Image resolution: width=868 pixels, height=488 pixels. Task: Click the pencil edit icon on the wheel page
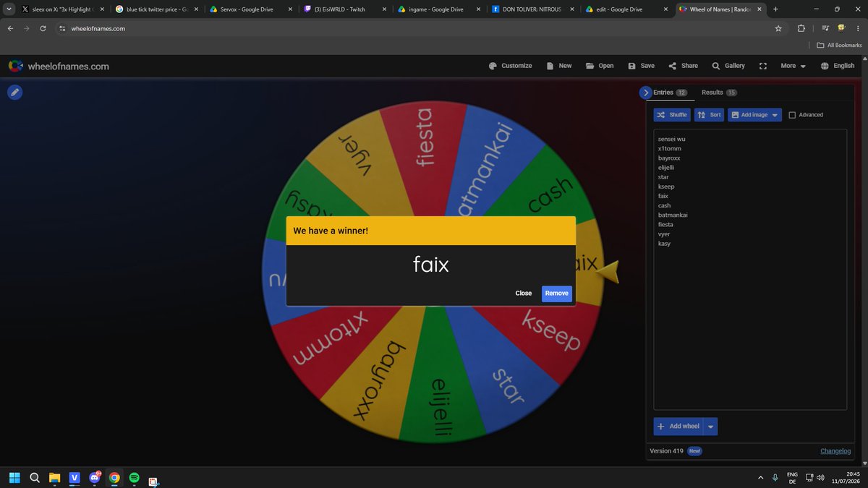(14, 93)
